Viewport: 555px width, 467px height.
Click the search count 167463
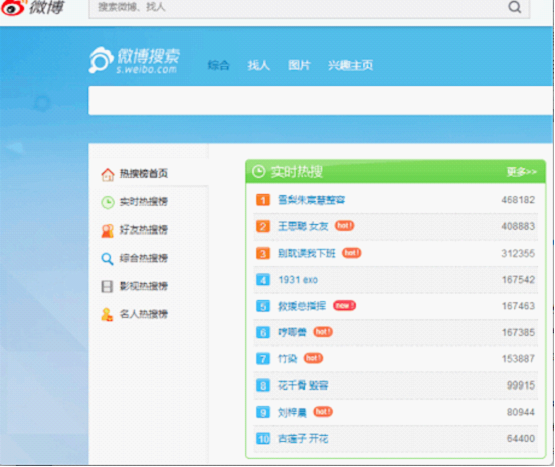tap(518, 306)
